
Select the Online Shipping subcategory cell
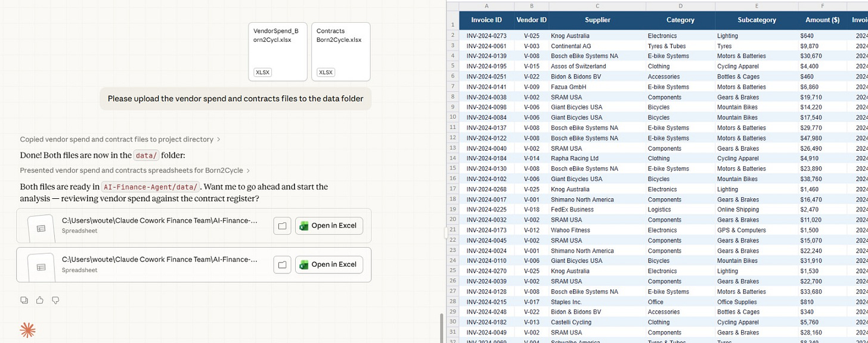[757, 210]
